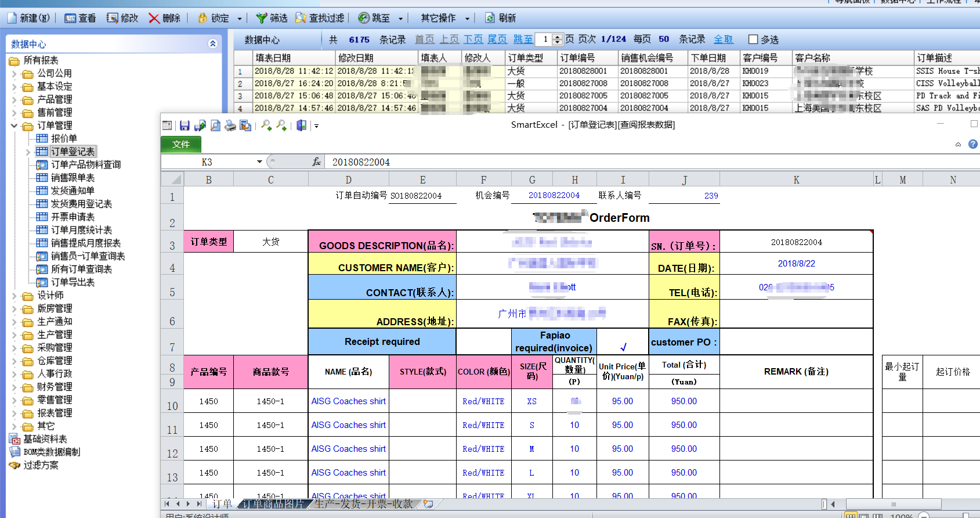Click the formula bar value 20180822004
Image resolution: width=980 pixels, height=518 pixels.
[361, 162]
